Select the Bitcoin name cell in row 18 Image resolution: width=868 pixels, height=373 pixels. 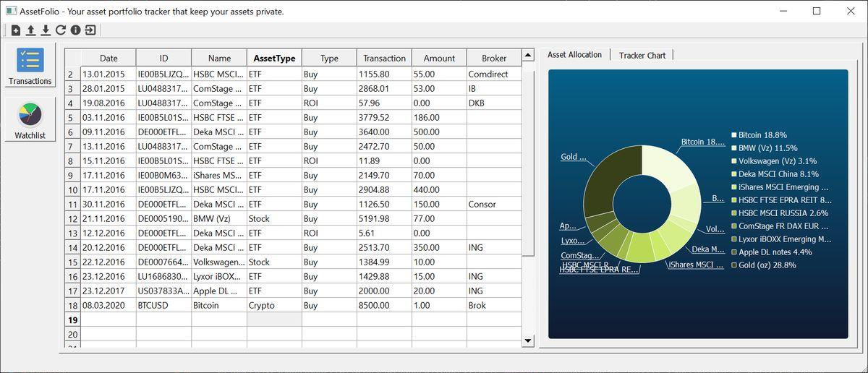tap(218, 306)
